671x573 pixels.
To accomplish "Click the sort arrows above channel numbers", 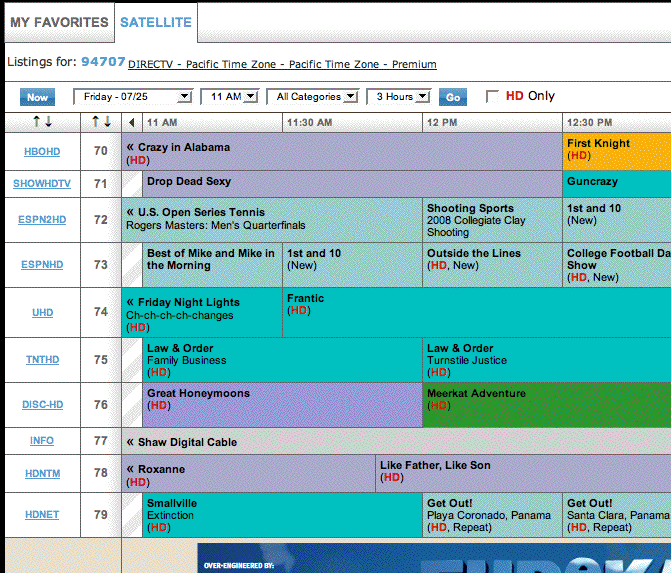I will (x=101, y=122).
